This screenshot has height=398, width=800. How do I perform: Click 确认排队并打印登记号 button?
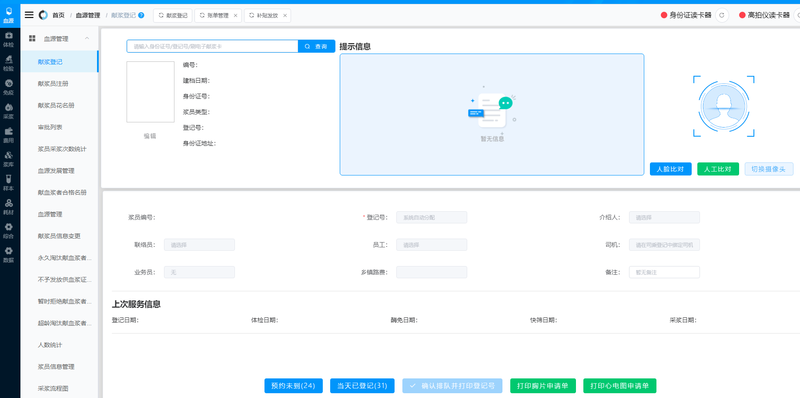452,386
